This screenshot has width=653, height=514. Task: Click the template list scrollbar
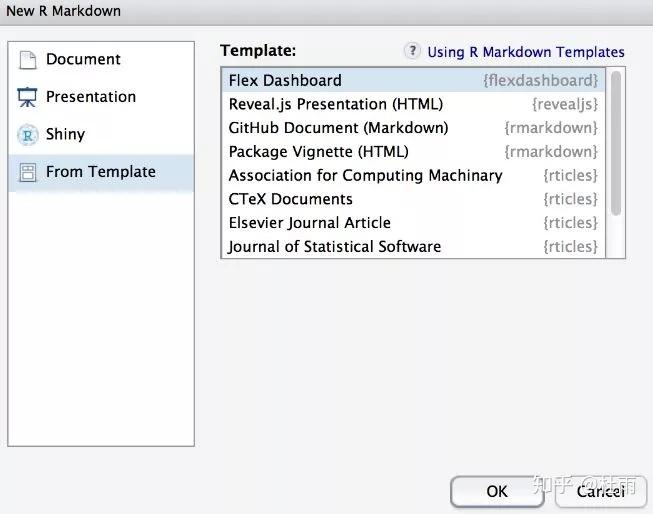point(616,140)
